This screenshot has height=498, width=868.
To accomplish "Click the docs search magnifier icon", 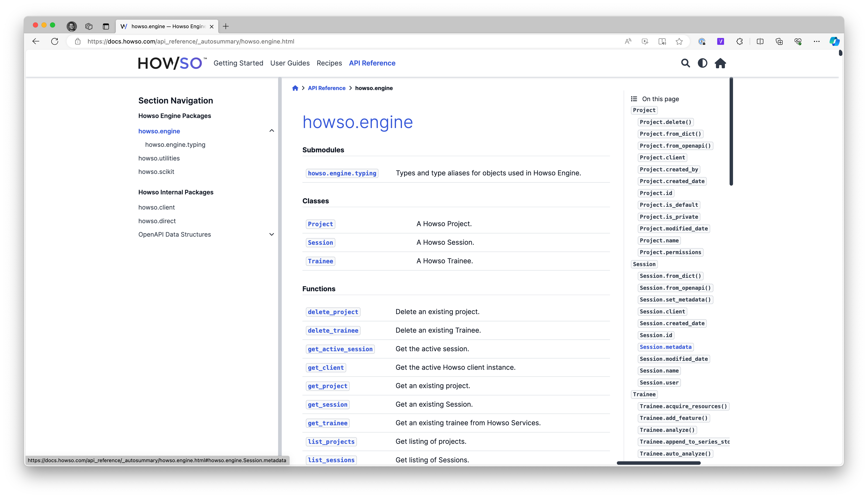I will 685,63.
